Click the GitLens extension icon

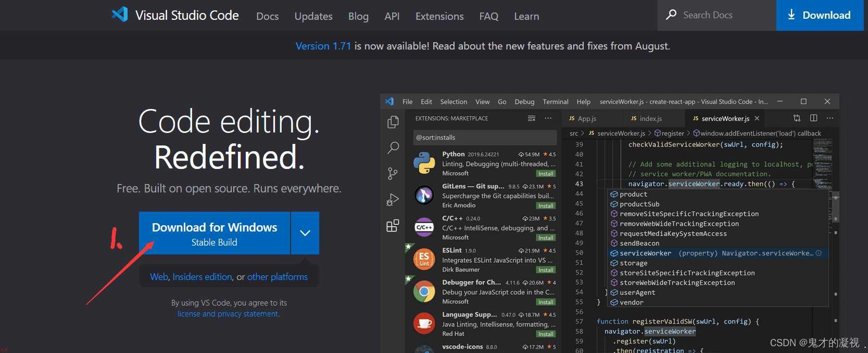point(424,195)
